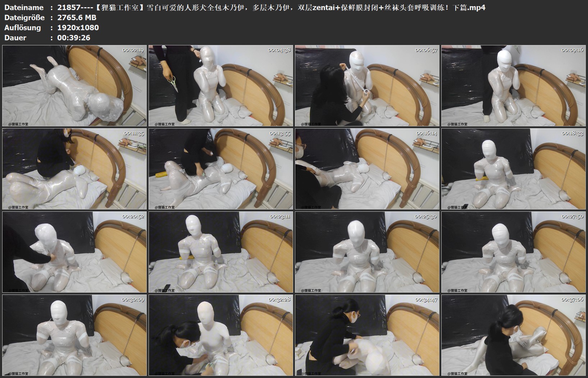Select the 00:20:52 frame
Screen dimensions: 588x378
(x=74, y=252)
